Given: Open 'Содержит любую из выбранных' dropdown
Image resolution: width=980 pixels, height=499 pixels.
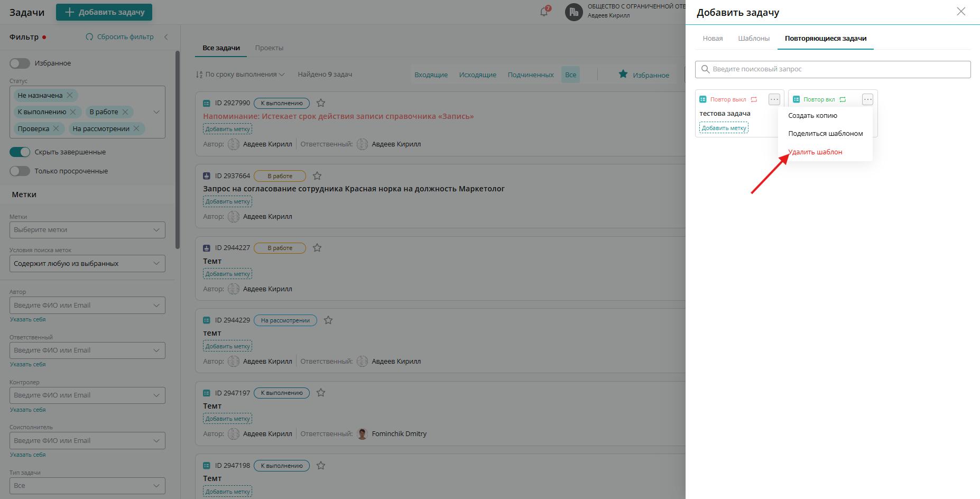Looking at the screenshot, I should click(x=87, y=264).
